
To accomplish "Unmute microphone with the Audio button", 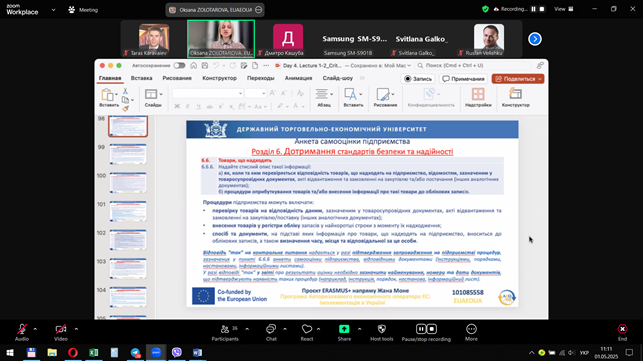I will (x=22, y=332).
